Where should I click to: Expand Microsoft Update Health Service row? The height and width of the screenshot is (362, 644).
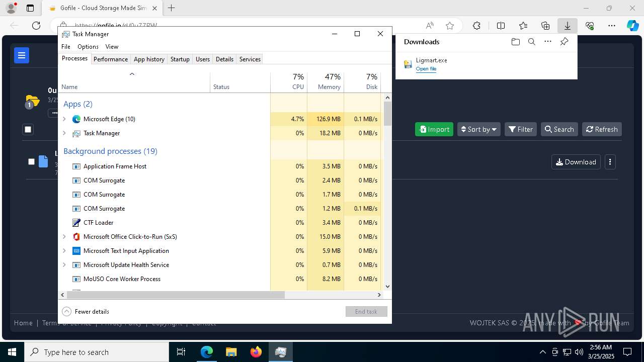tap(64, 265)
